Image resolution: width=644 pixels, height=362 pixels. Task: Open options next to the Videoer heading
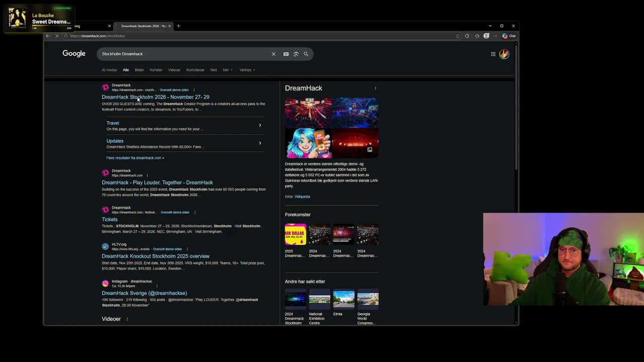pos(127,319)
